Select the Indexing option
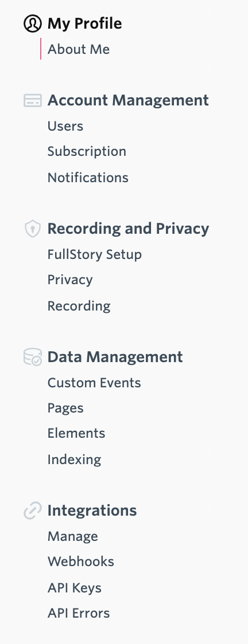 coord(75,460)
